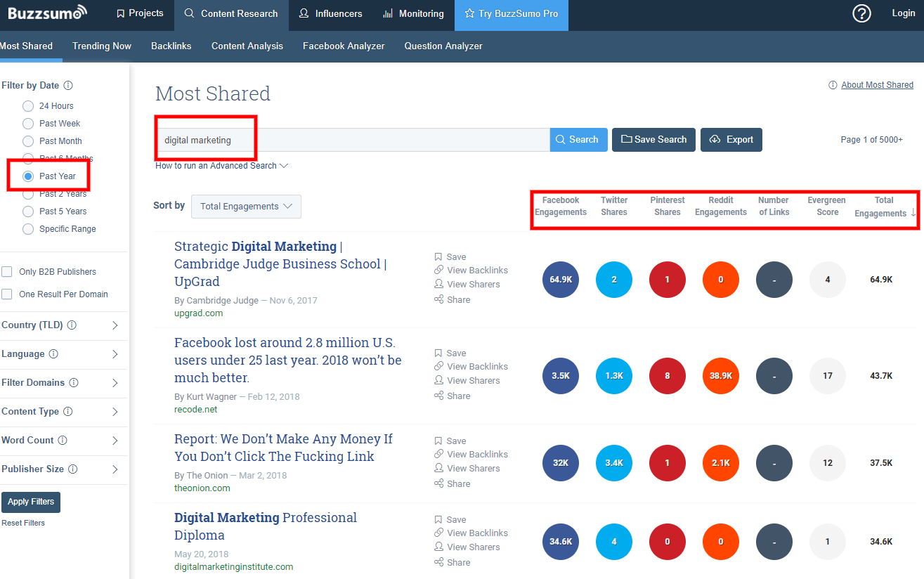Click the 34.6K Facebook circle for Professional Diploma
Viewport: 924px width, 579px height.
click(561, 542)
